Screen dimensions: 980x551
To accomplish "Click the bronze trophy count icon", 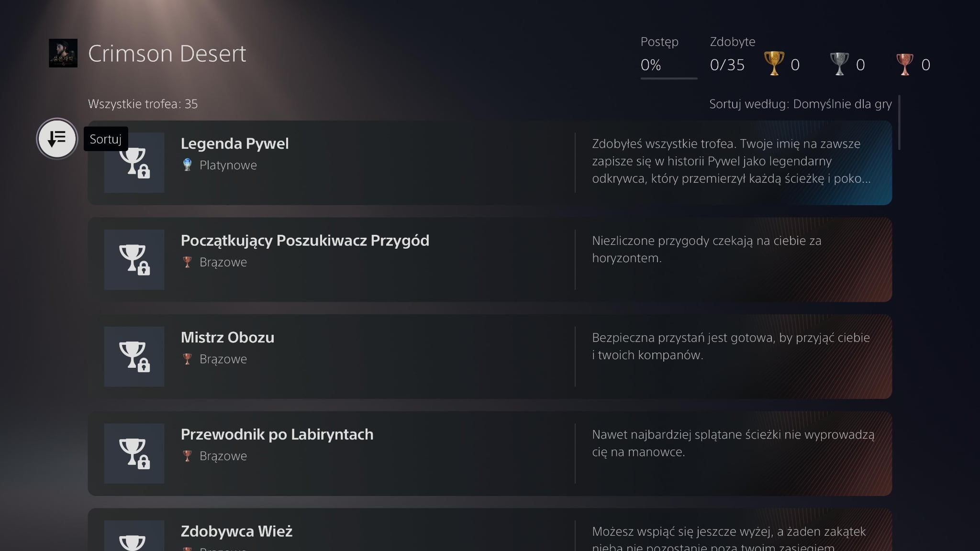I will (x=904, y=64).
